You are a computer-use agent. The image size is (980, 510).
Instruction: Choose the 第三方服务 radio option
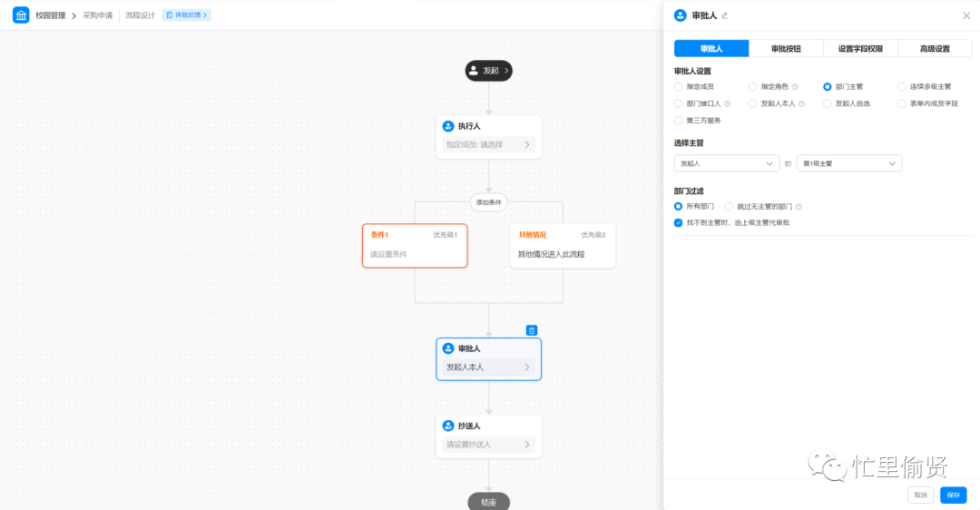tap(678, 121)
